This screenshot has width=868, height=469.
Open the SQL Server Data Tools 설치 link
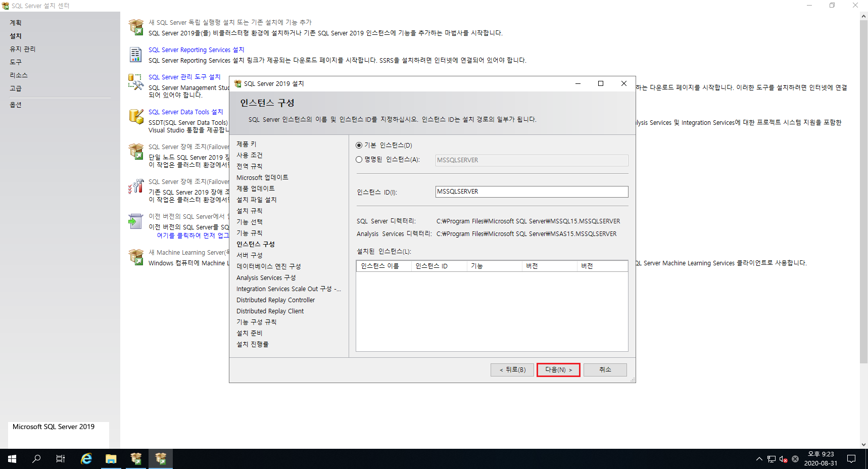[185, 112]
